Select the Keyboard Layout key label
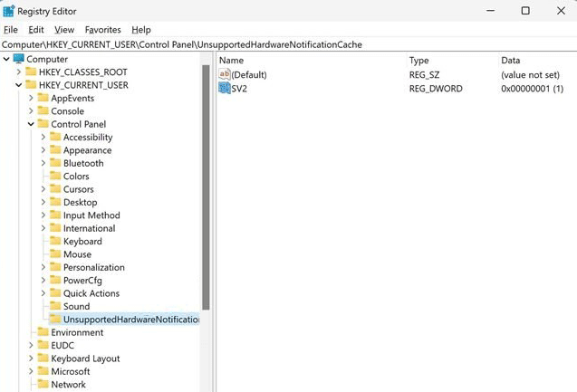This screenshot has height=392, width=577. [85, 359]
